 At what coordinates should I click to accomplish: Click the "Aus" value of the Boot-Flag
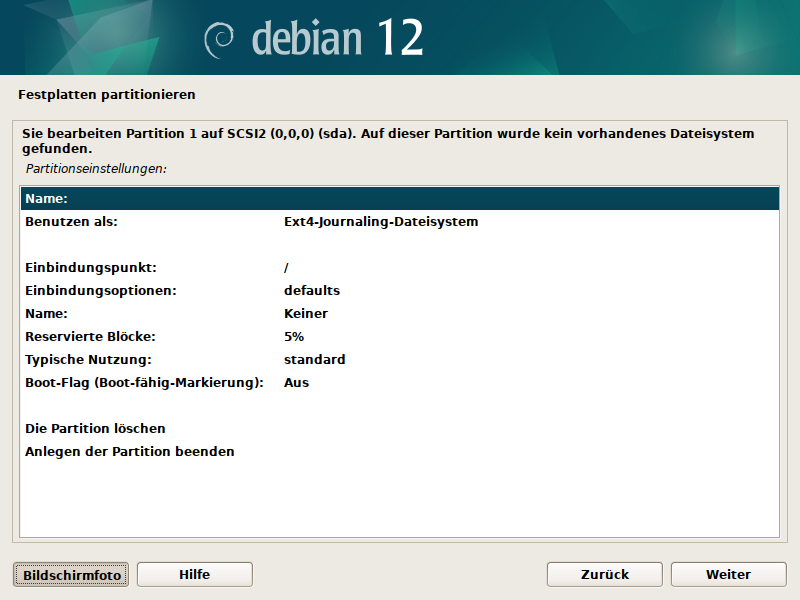pyautogui.click(x=296, y=382)
